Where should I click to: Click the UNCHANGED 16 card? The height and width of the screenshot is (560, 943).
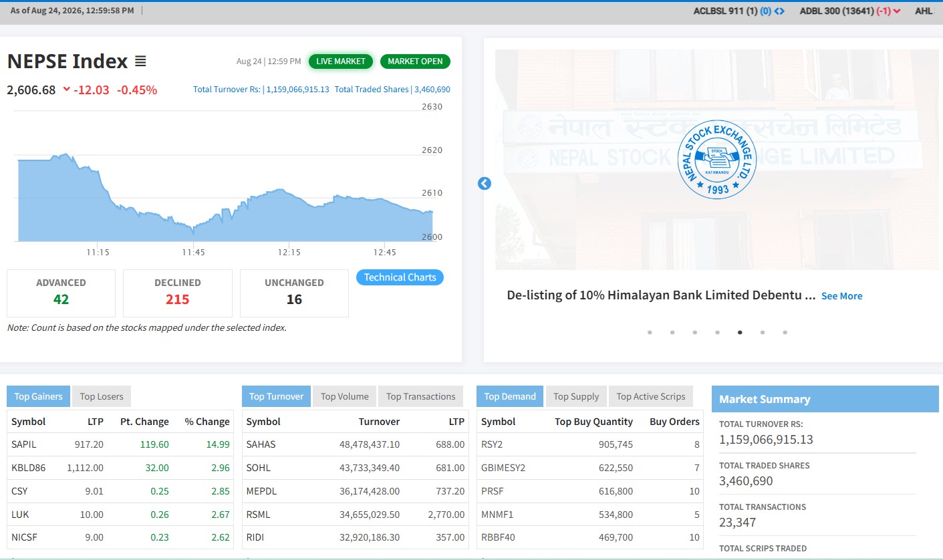click(x=294, y=293)
